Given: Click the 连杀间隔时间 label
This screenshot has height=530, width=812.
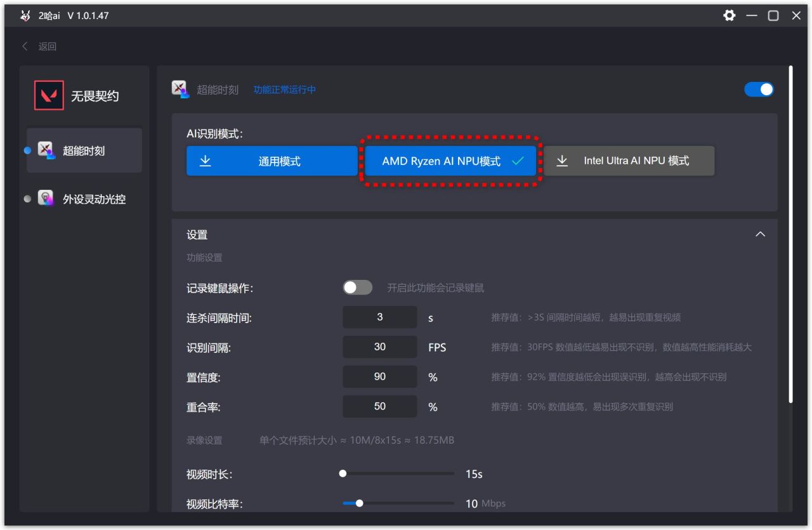Looking at the screenshot, I should (219, 318).
